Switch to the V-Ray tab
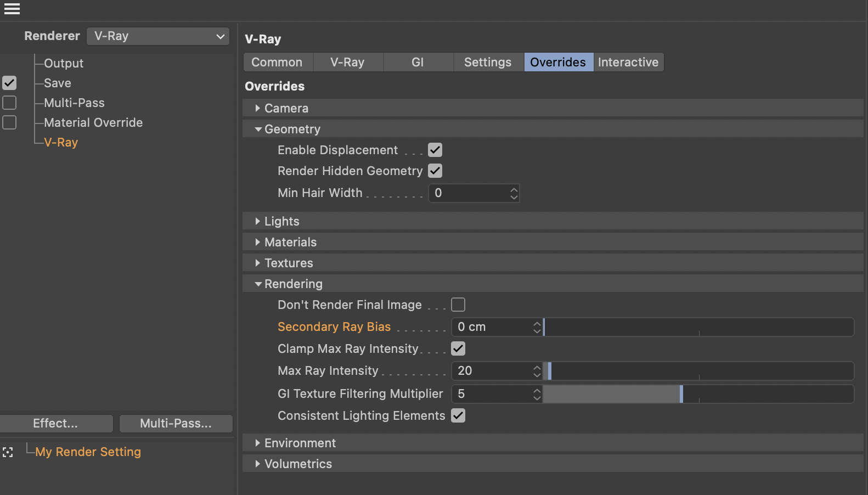Image resolution: width=868 pixels, height=495 pixels. [348, 63]
